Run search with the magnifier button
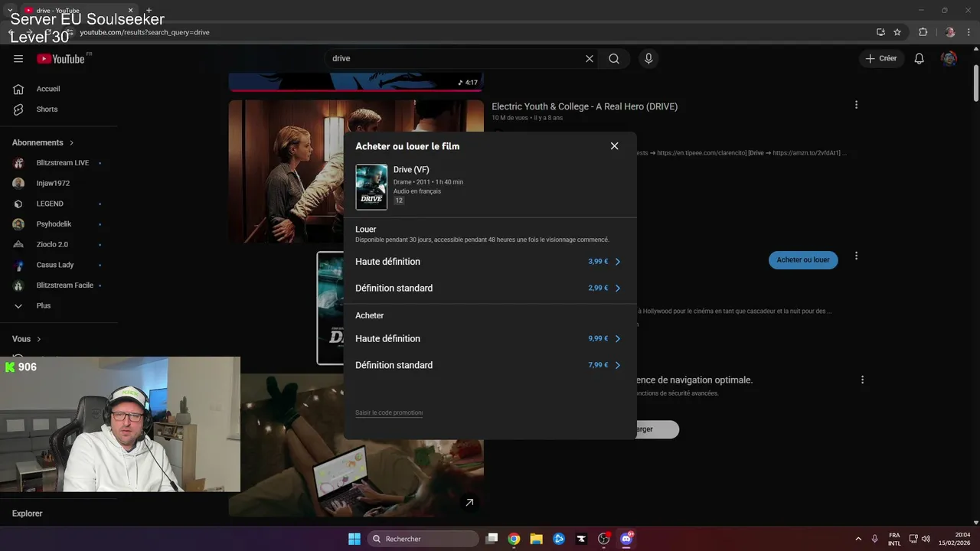 614,59
